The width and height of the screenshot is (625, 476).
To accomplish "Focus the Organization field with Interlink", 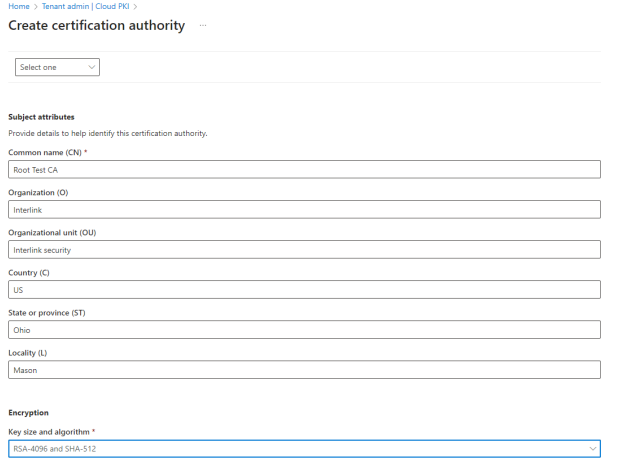I will 304,209.
